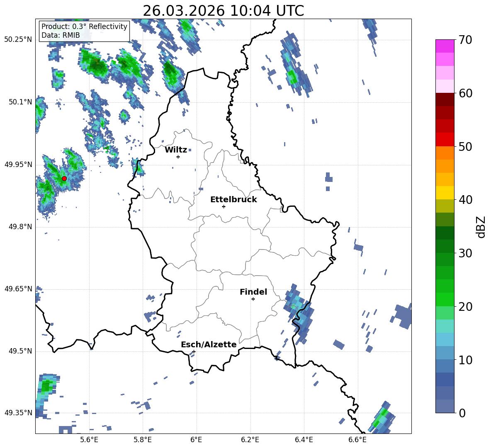Viewport: 491px width, 448px height.
Task: Click the bright green colorbar segment at 20
Action: tap(445, 299)
